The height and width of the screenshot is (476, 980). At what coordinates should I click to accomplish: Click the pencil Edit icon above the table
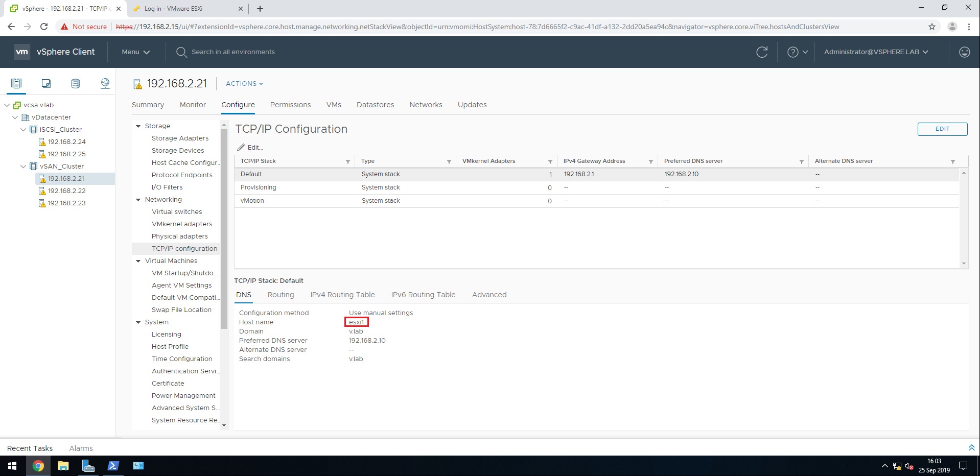click(241, 147)
